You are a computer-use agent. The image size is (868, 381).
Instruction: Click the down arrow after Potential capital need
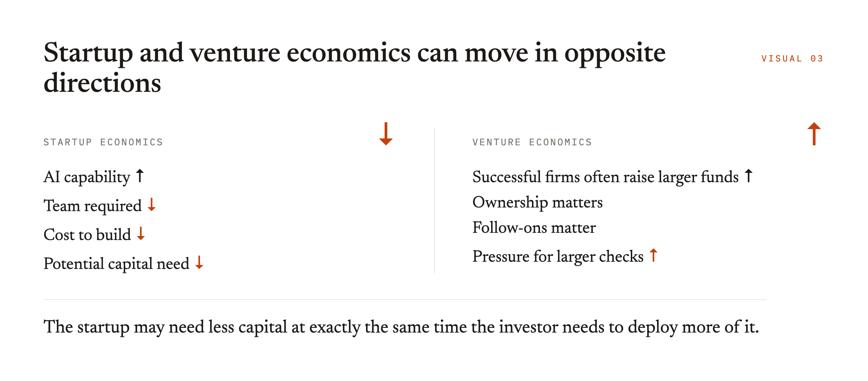pyautogui.click(x=199, y=262)
